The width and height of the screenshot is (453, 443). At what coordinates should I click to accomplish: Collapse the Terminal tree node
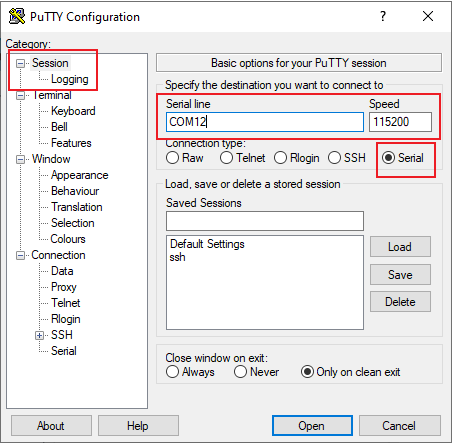(x=21, y=96)
